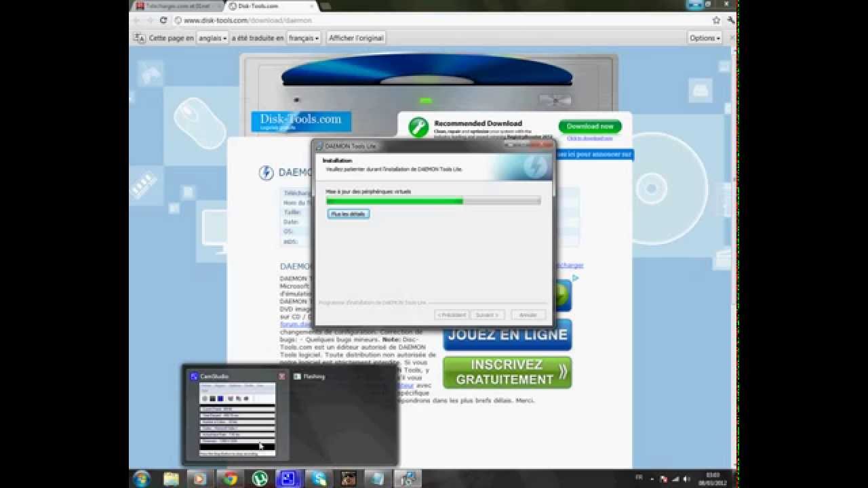Viewport: 868px width, 488px height.
Task: Go back using Chrome's back arrow
Action: click(138, 20)
